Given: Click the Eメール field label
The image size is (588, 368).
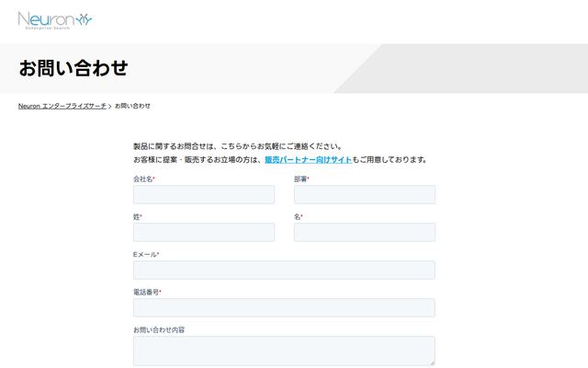Looking at the screenshot, I should click(x=145, y=255).
